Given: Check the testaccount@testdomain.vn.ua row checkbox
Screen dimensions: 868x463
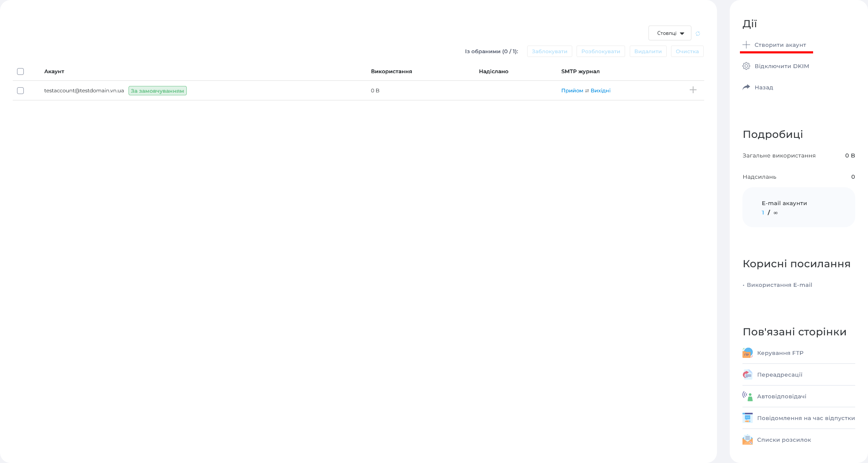Looking at the screenshot, I should point(20,90).
